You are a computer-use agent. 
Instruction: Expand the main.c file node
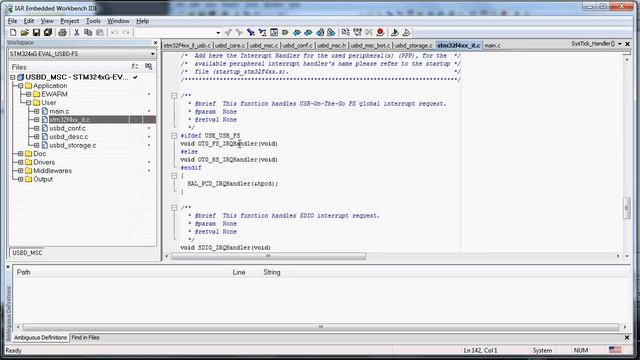[x=37, y=111]
